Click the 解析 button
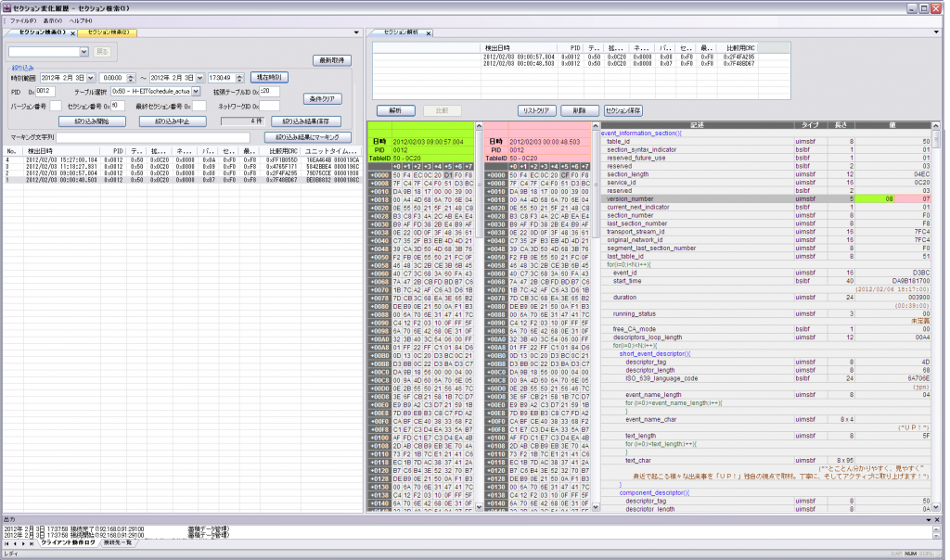This screenshot has height=560, width=950. pyautogui.click(x=395, y=110)
